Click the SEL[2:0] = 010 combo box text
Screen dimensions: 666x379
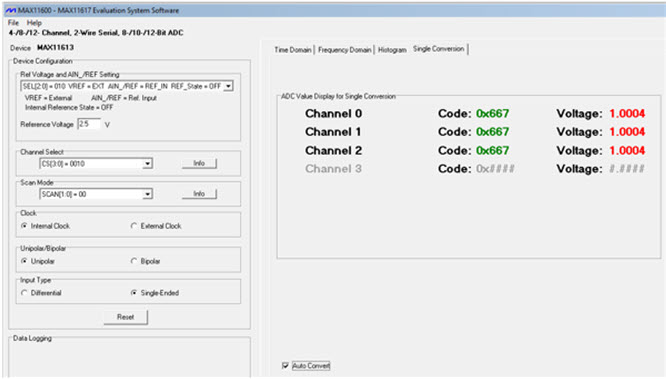(122, 86)
